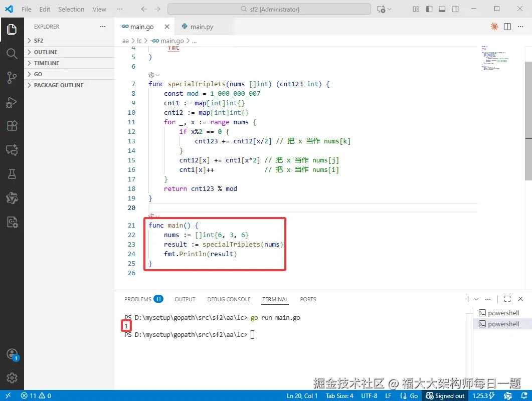The height and width of the screenshot is (401, 532).
Task: Click Ln 20, Col 1 cursor position
Action: [302, 395]
